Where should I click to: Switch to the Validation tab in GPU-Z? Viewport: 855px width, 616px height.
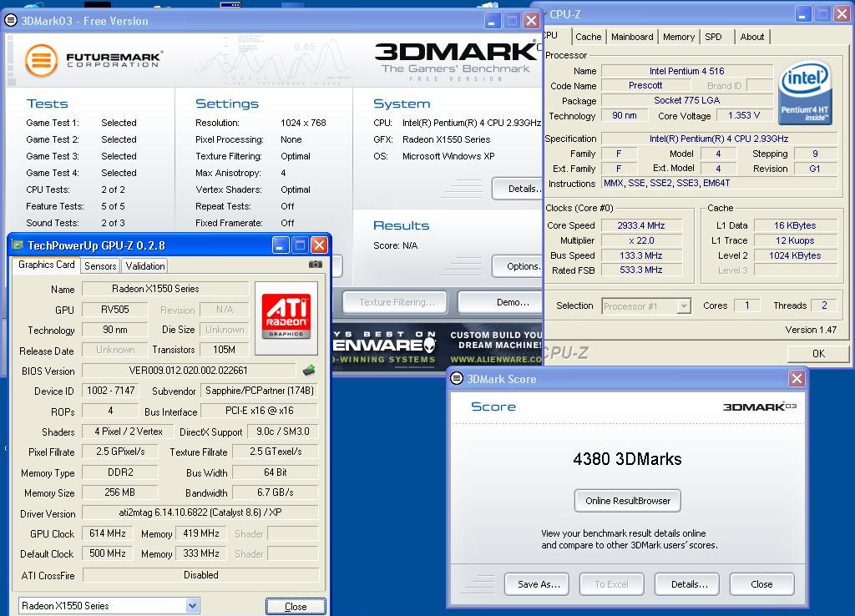pyautogui.click(x=145, y=266)
